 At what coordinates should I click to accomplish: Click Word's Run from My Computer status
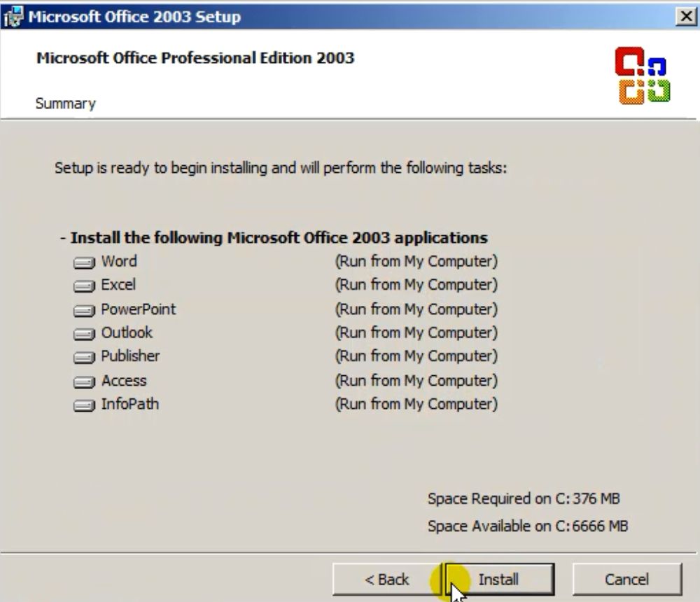point(416,261)
